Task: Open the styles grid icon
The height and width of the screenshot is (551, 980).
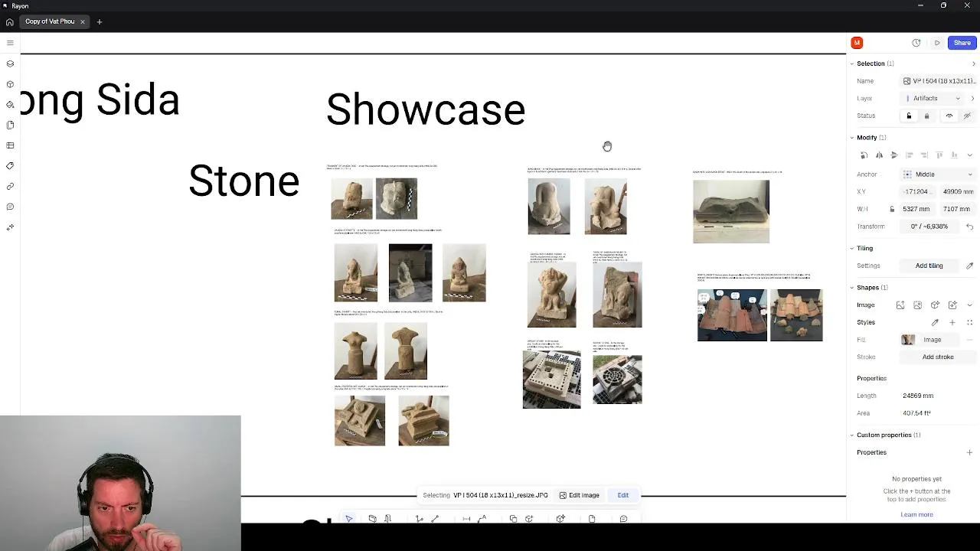Action: click(x=969, y=322)
